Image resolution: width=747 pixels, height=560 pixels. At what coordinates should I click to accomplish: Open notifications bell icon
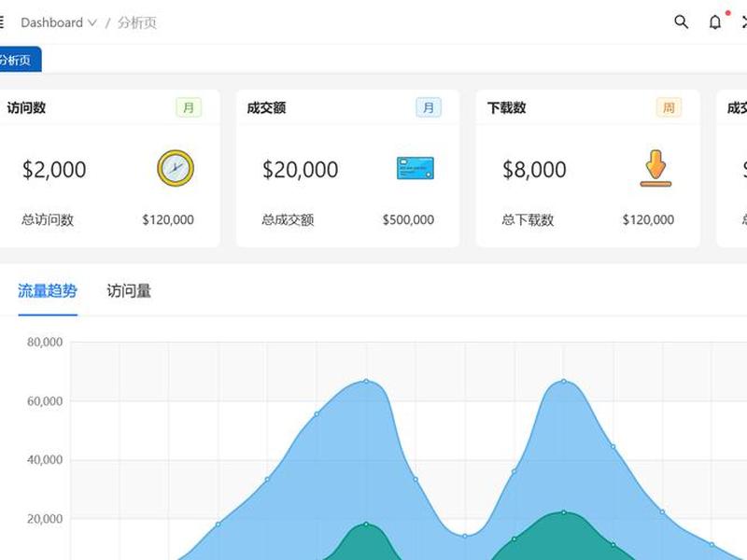point(715,21)
